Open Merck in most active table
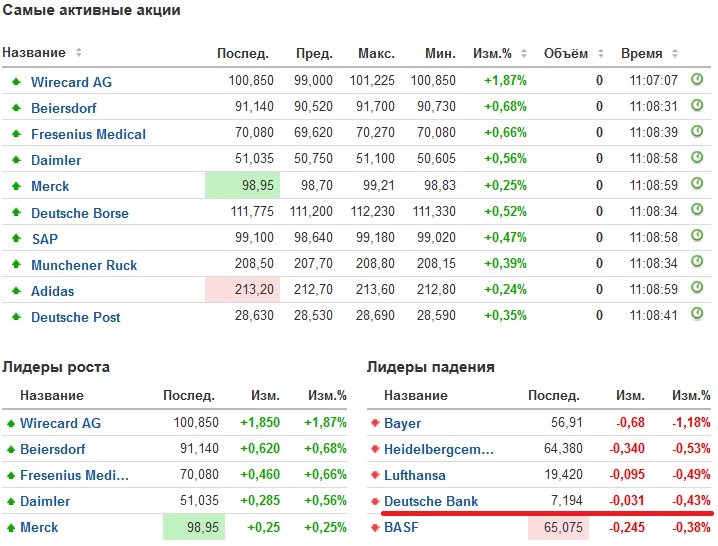Screen dimensions: 718x546 tap(50, 186)
